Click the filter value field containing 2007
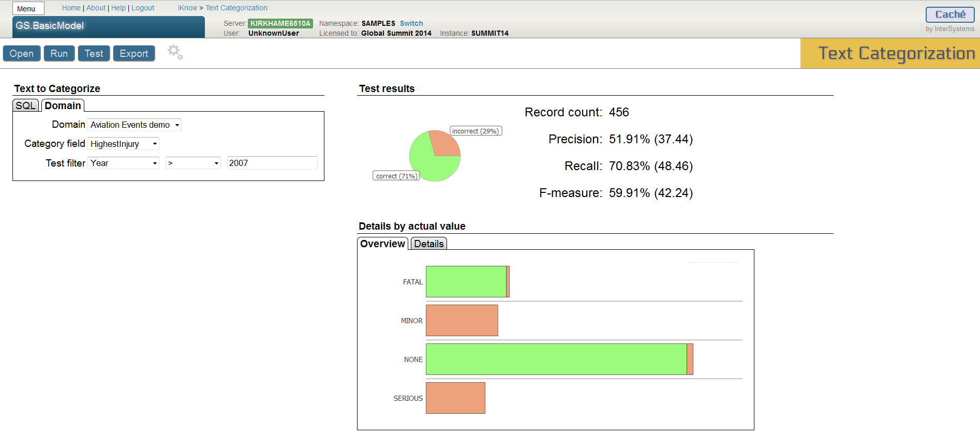The width and height of the screenshot is (980, 437). pos(272,163)
